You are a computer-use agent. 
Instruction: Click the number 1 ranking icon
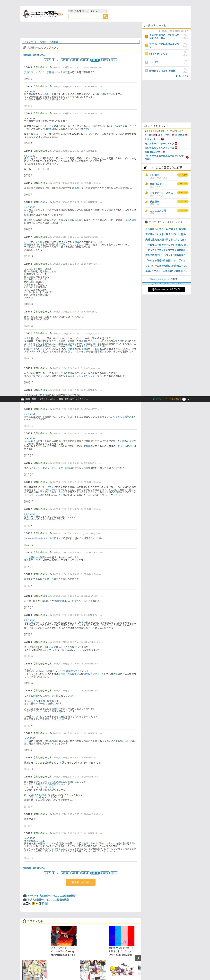coord(146,37)
